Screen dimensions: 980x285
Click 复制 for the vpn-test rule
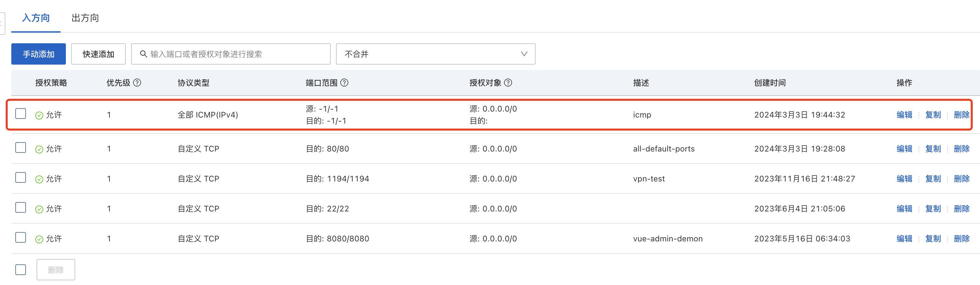tap(933, 179)
